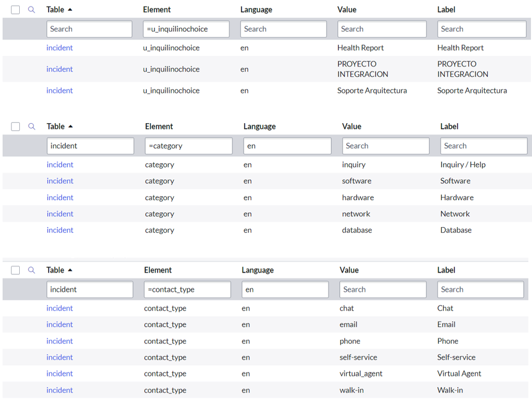The image size is (532, 399).
Task: Click 'Virtual Agent' label cell
Action: pos(459,374)
